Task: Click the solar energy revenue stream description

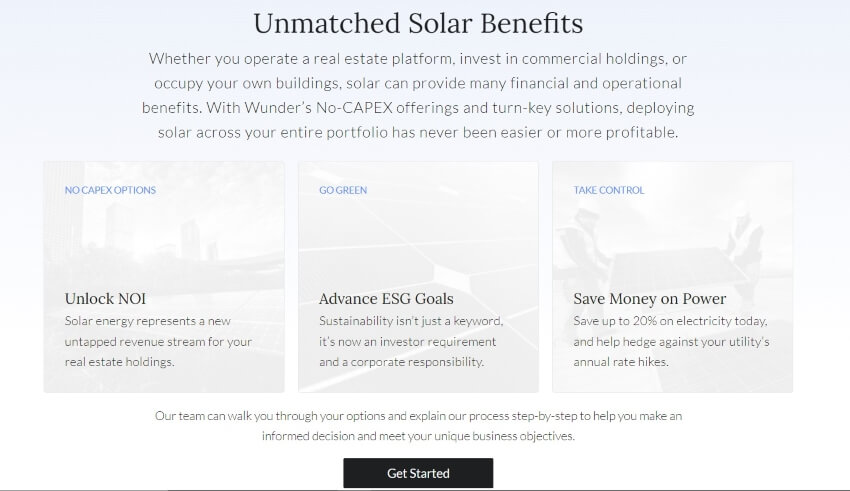Action: [158, 341]
